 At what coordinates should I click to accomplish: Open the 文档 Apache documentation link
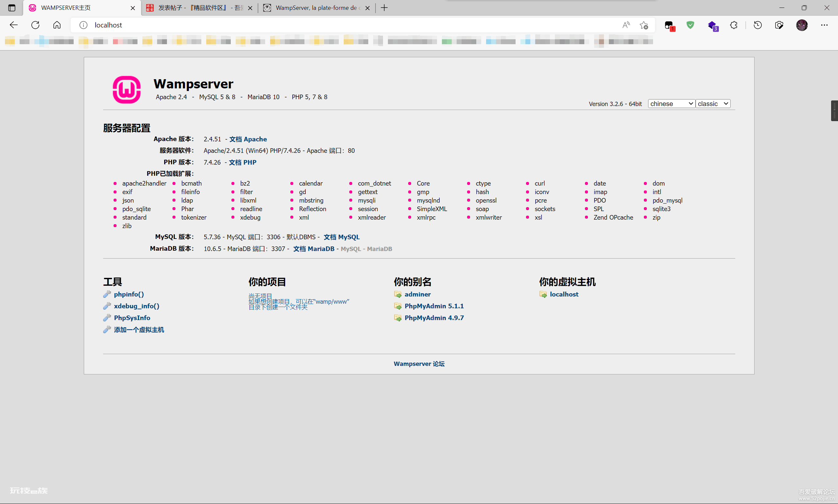[248, 139]
